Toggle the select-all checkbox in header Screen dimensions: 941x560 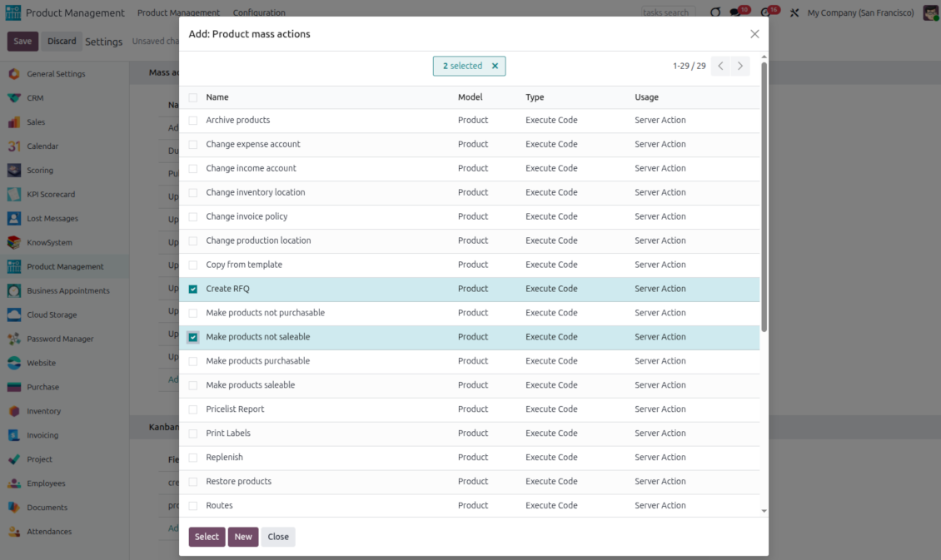click(193, 97)
